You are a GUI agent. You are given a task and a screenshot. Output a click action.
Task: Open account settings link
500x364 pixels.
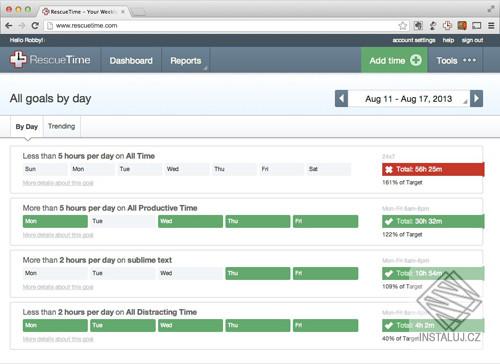[x=414, y=40]
